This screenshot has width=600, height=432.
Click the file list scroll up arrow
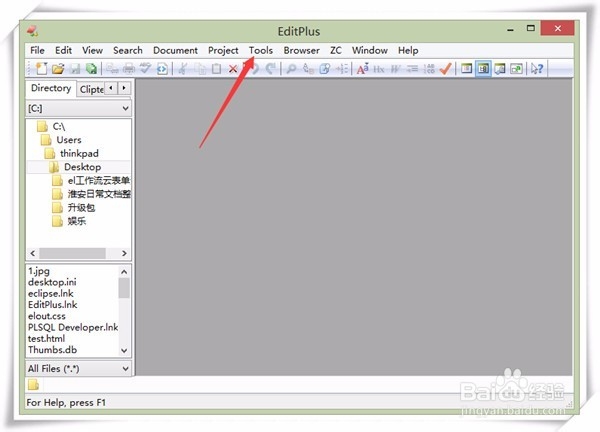click(x=124, y=272)
